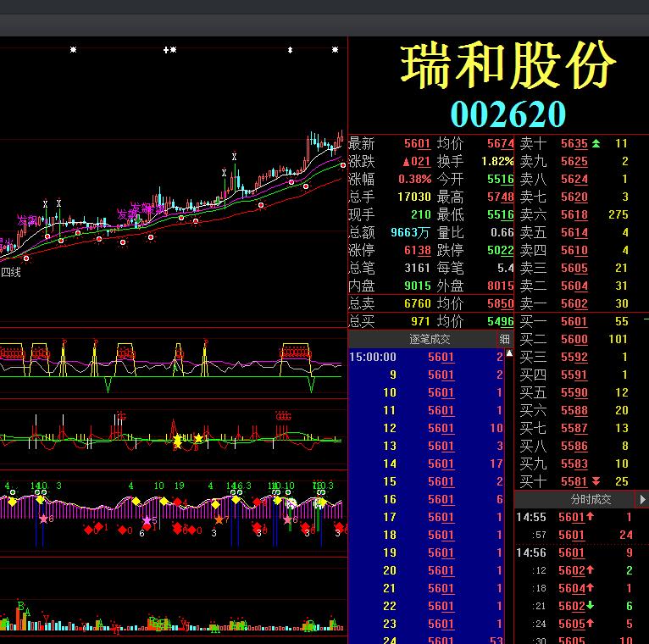Click 买九 price 5583

click(574, 464)
